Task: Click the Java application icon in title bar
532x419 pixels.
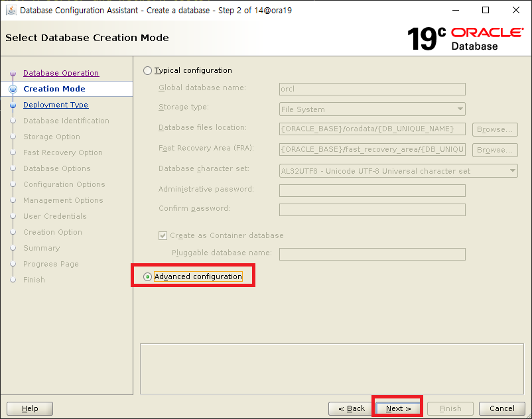Action: click(11, 10)
